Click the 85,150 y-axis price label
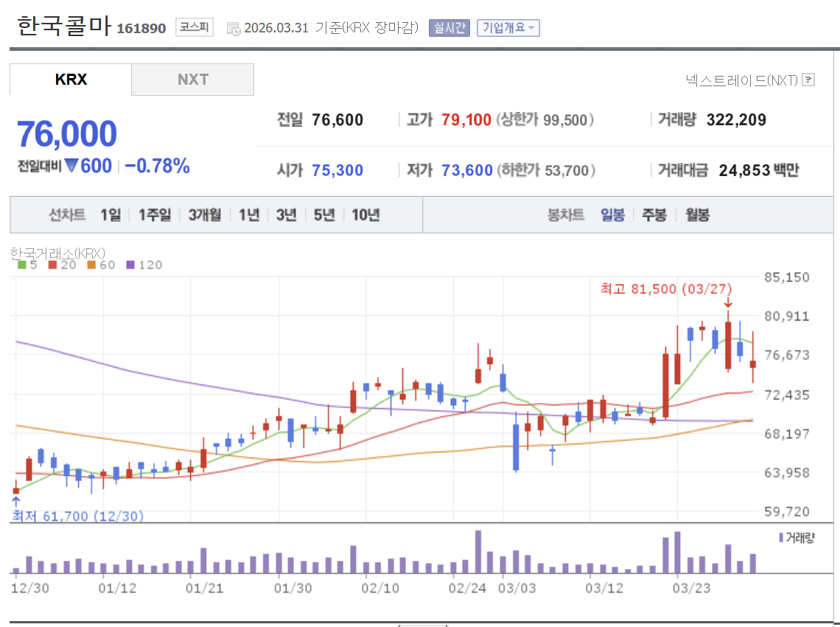The image size is (840, 627). pyautogui.click(x=786, y=277)
